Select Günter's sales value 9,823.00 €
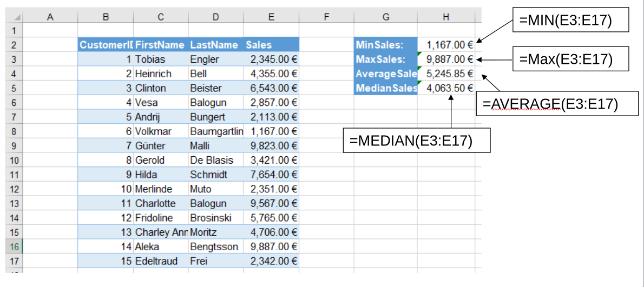 (271, 145)
